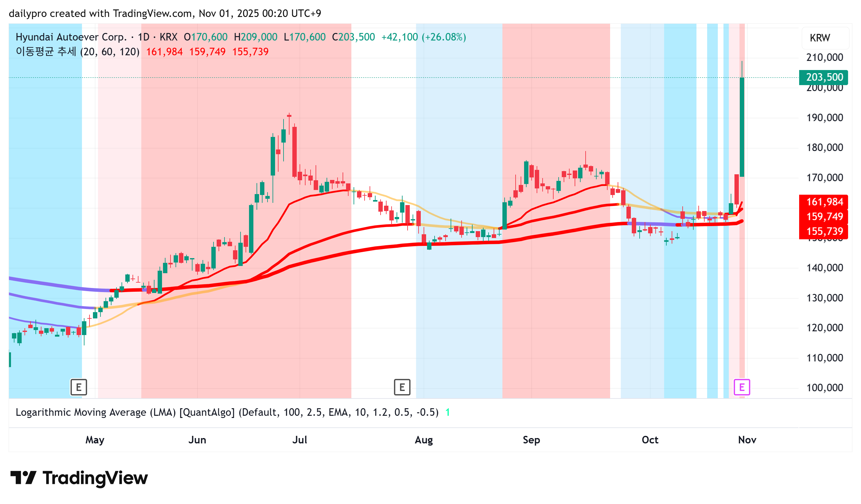
Task: Open the KRW currency selector
Action: click(x=825, y=38)
